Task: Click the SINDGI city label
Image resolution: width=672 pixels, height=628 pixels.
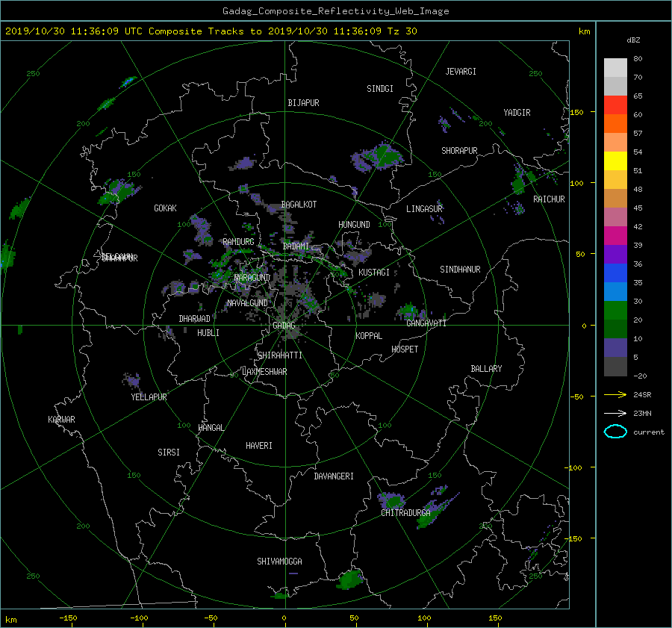Action: [380, 89]
